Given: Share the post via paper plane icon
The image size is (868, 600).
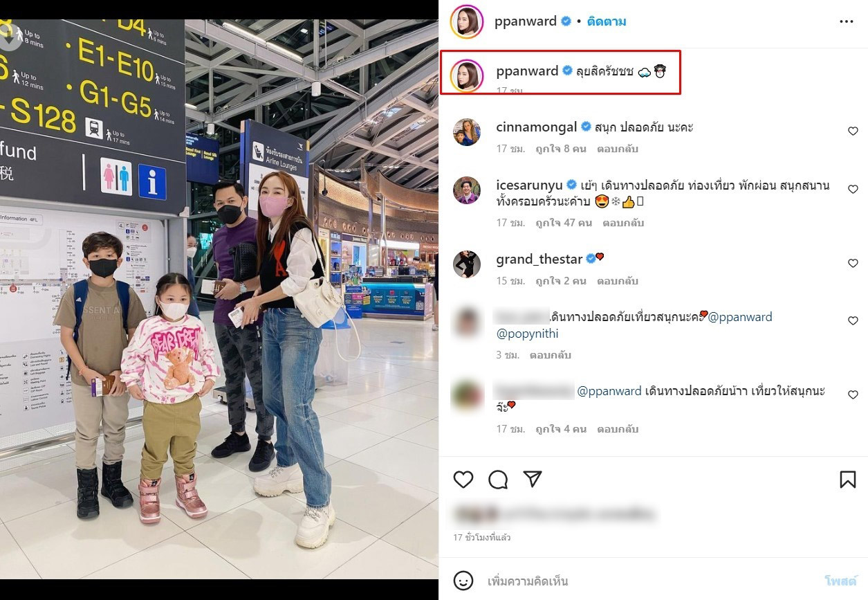Looking at the screenshot, I should 532,479.
